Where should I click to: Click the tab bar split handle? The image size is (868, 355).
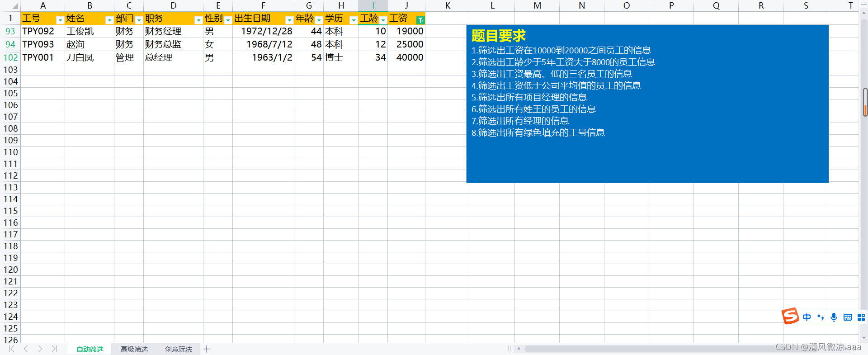[x=509, y=349]
